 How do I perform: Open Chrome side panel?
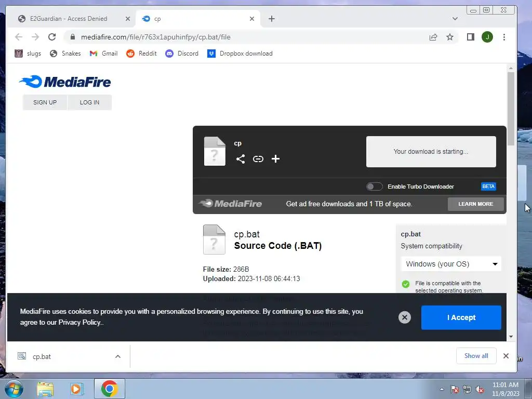[471, 37]
